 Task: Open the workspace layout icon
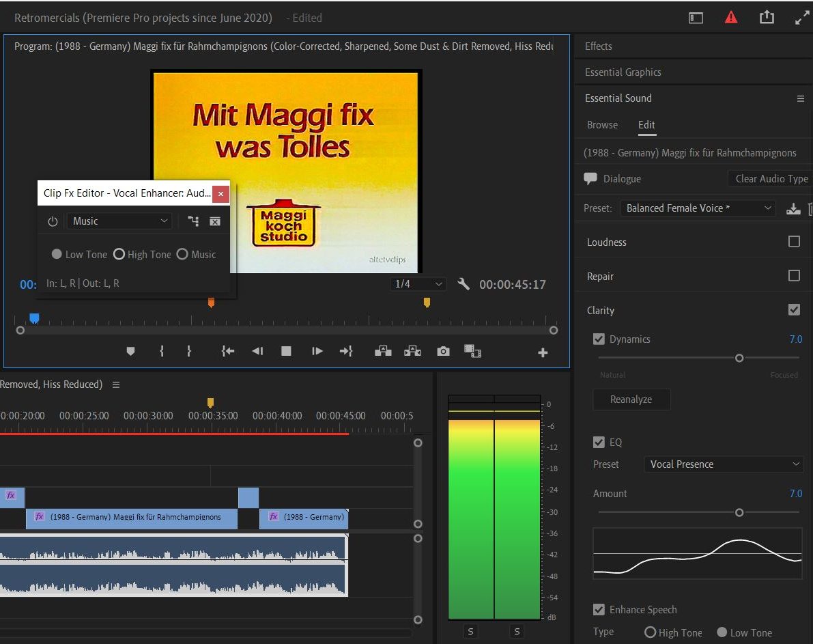[x=696, y=18]
